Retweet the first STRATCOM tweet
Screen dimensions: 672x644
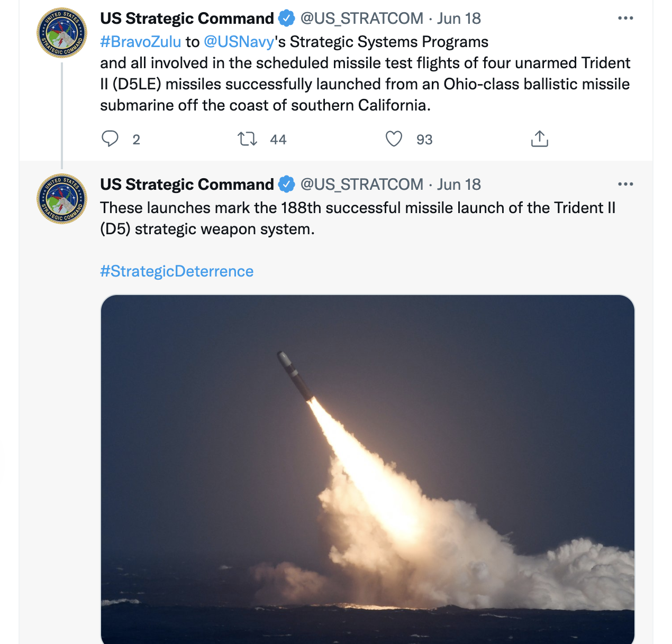coord(247,139)
